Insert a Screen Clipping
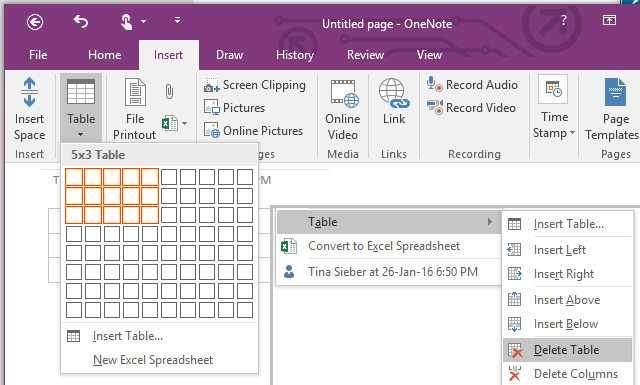Image resolution: width=640 pixels, height=385 pixels. coord(255,85)
